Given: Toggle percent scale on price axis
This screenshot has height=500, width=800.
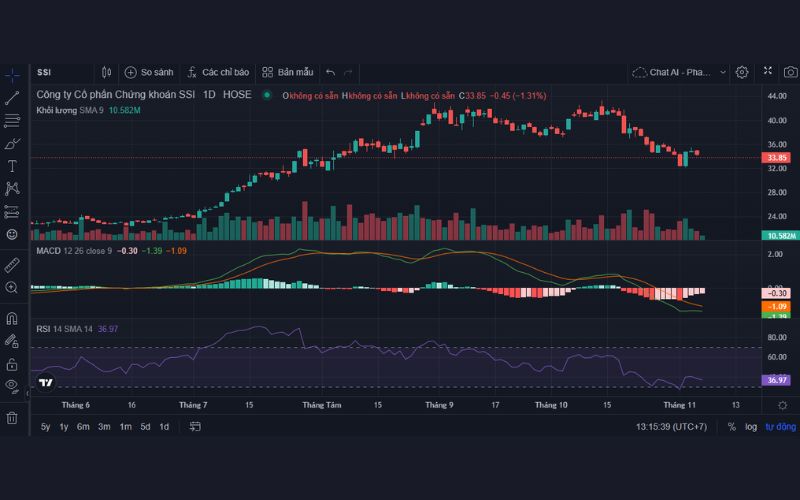Looking at the screenshot, I should click(732, 427).
